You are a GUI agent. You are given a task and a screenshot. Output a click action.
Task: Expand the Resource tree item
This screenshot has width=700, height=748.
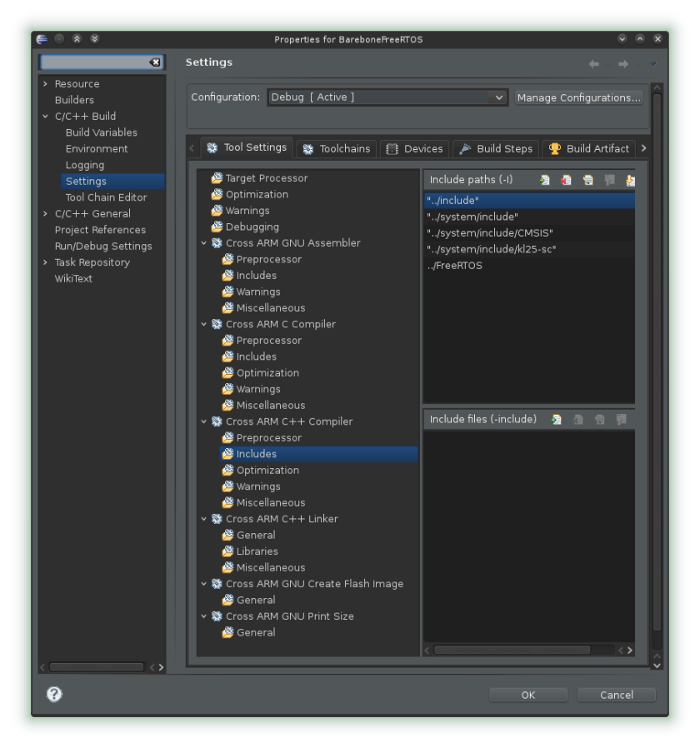click(46, 84)
